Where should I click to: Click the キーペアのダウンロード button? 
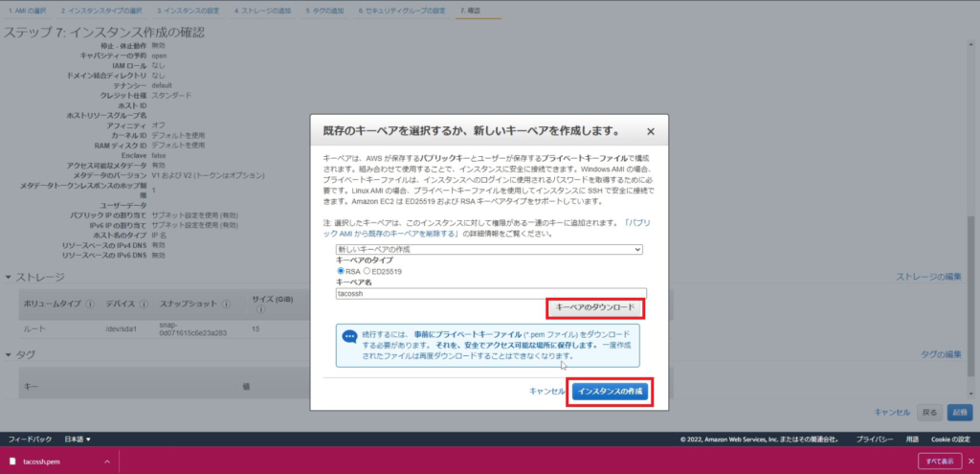click(x=595, y=307)
